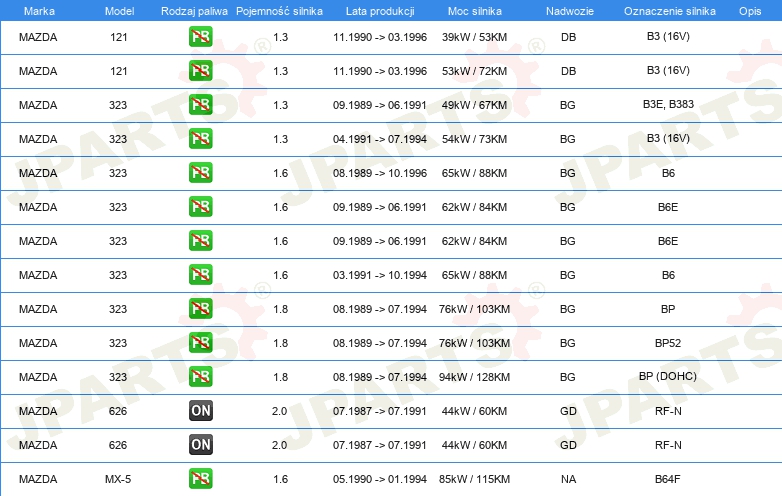Click the '85kW / 115KM' cell
Image resolution: width=782 pixels, height=496 pixels.
click(x=474, y=479)
